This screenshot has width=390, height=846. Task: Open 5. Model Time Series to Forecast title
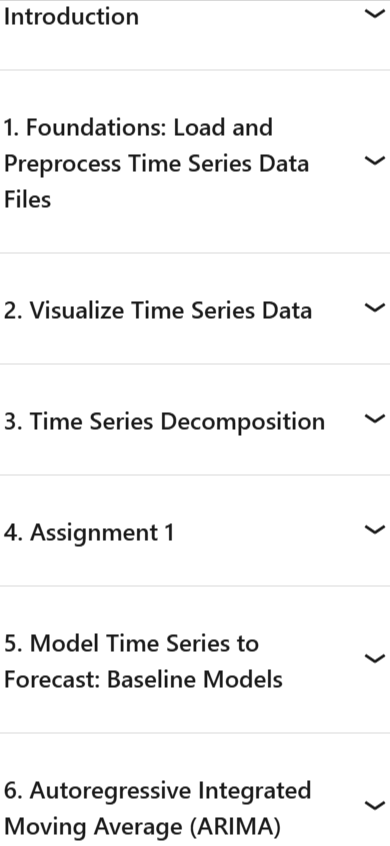point(143,661)
